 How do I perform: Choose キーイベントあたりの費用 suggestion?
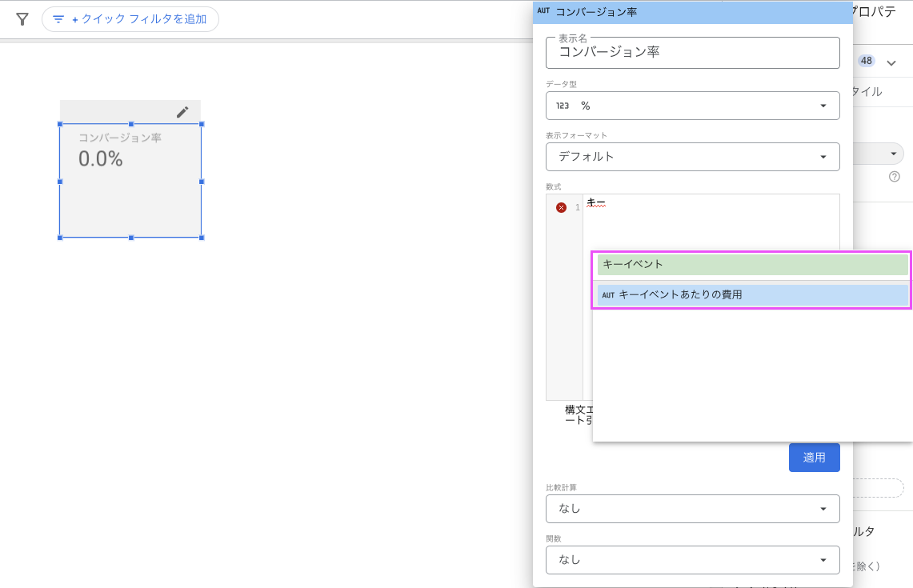click(x=752, y=295)
